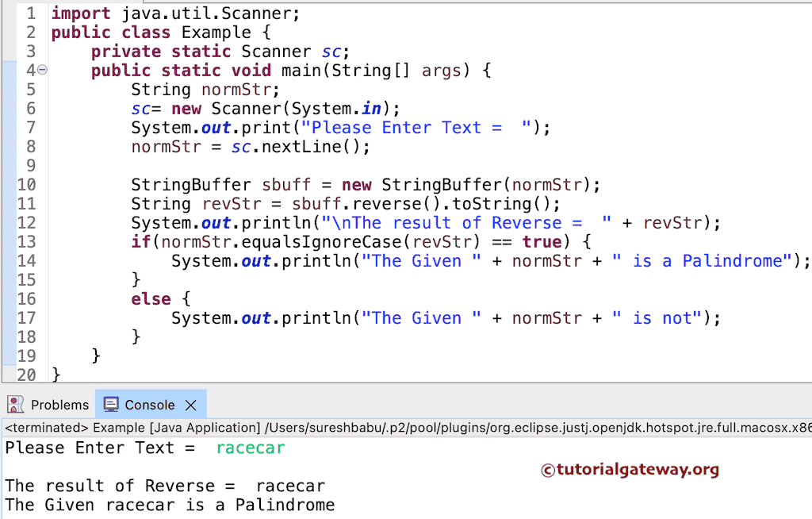Close the Console view with its X
Image resolution: width=812 pixels, height=519 pixels.
pyautogui.click(x=191, y=405)
